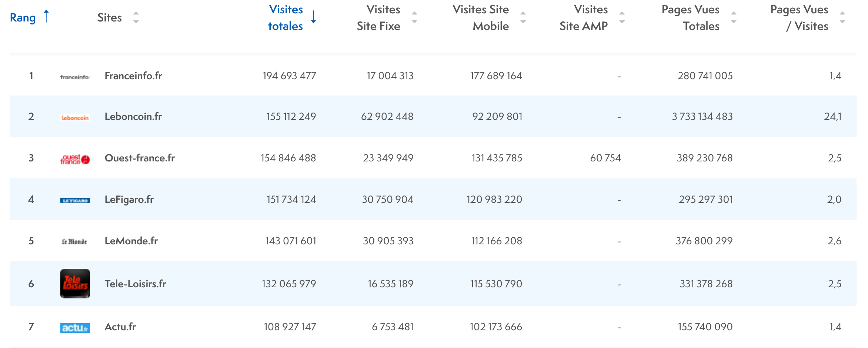The height and width of the screenshot is (348, 868).
Task: Select total visits value 194 693 477
Action: (x=289, y=76)
